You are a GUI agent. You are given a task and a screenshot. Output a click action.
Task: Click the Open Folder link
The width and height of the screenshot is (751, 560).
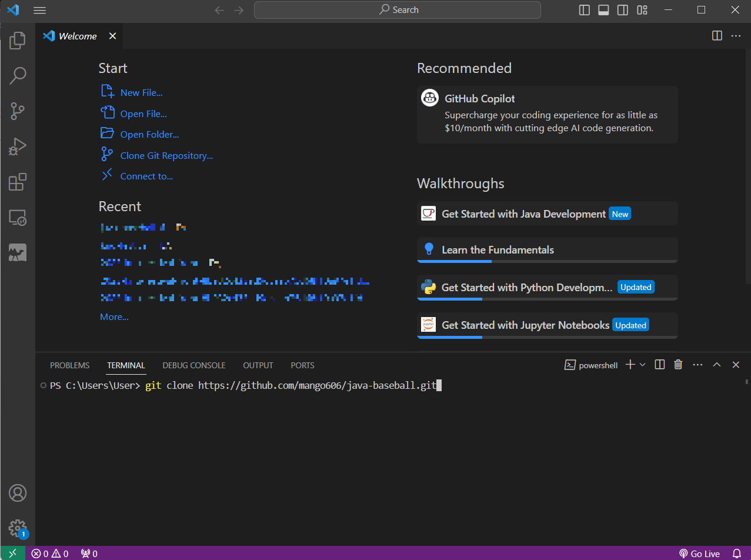click(x=149, y=134)
